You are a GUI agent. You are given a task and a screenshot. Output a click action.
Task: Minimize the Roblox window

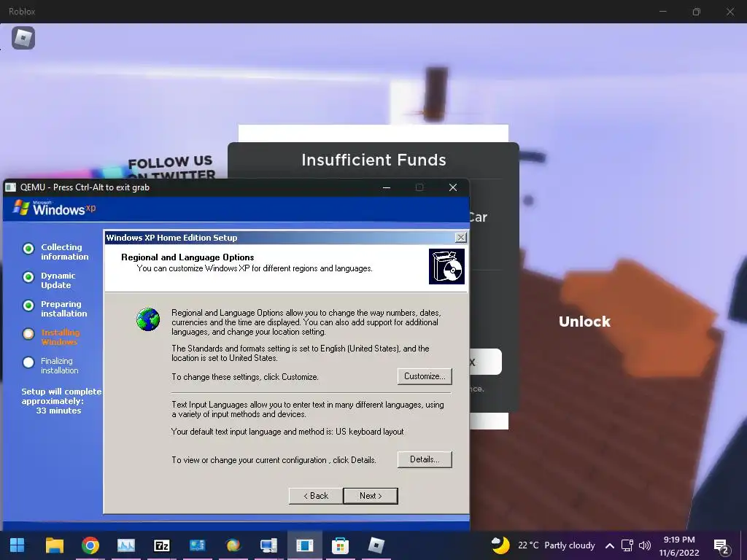pos(662,12)
